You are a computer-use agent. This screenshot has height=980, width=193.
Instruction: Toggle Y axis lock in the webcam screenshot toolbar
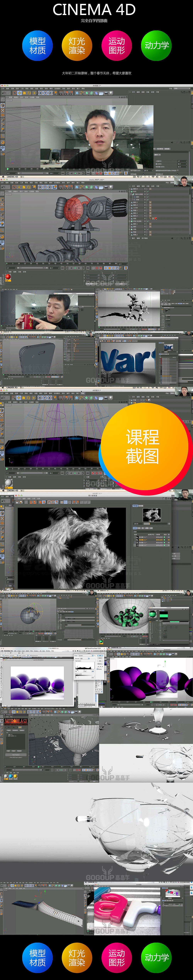[x=45, y=93]
